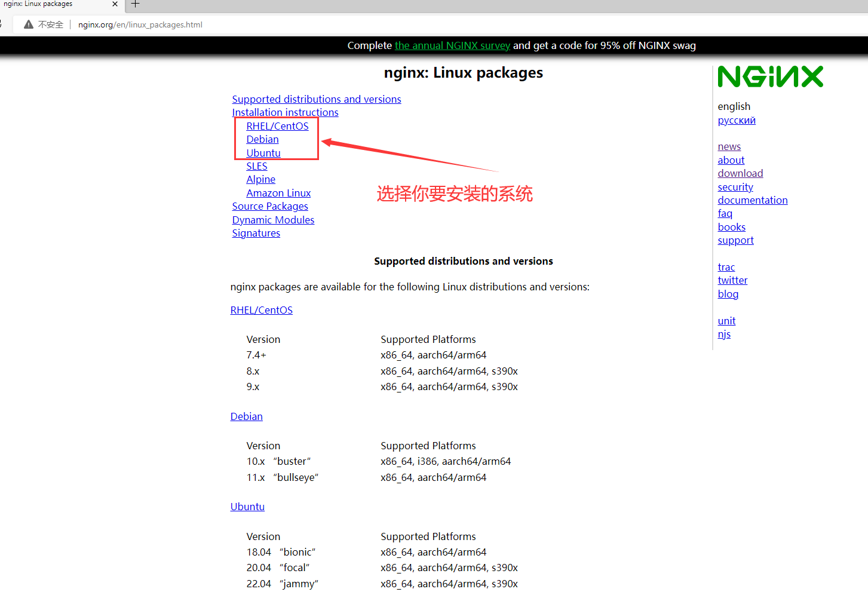Open the unit link in sidebar
Viewport: 868px width, 595px height.
726,321
